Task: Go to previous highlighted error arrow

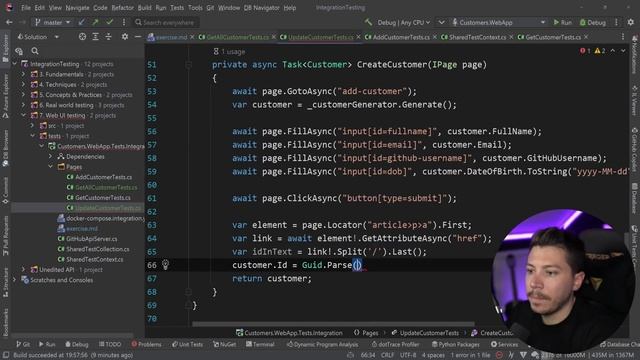Action: click(613, 51)
